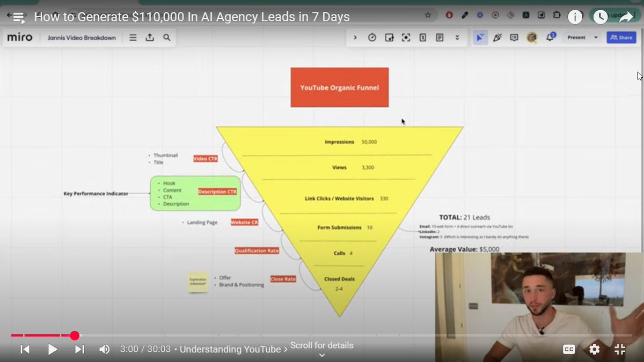Open Miro focus capture icon
This screenshot has width=644, height=362.
(x=406, y=38)
